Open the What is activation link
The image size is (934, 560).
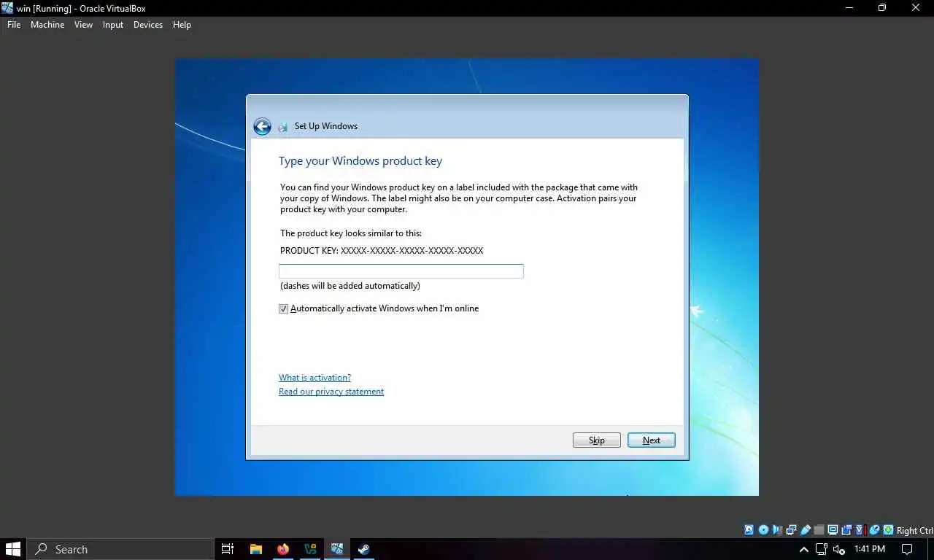click(x=314, y=378)
